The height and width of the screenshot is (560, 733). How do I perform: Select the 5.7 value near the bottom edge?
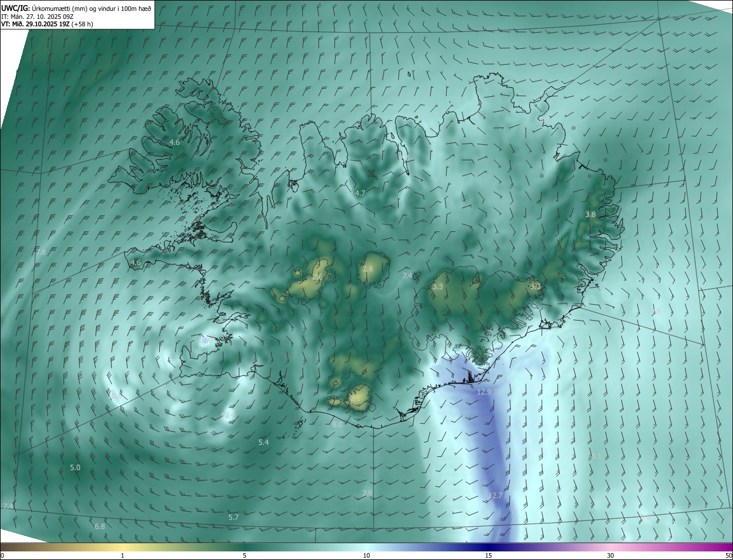coord(234,517)
